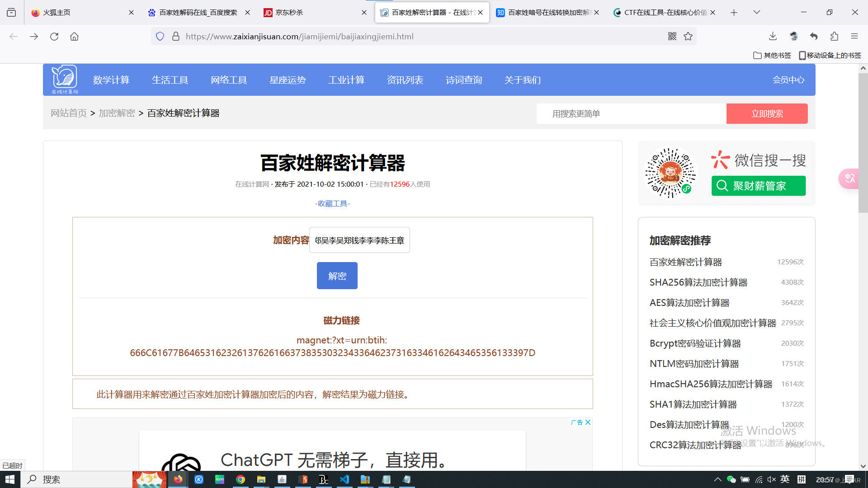Toggle Wi-Fi via the tray icon

pyautogui.click(x=758, y=479)
